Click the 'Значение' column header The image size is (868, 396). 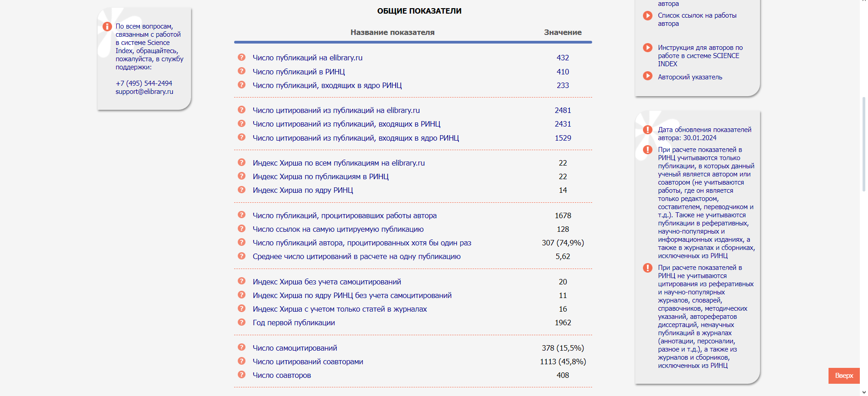[563, 32]
